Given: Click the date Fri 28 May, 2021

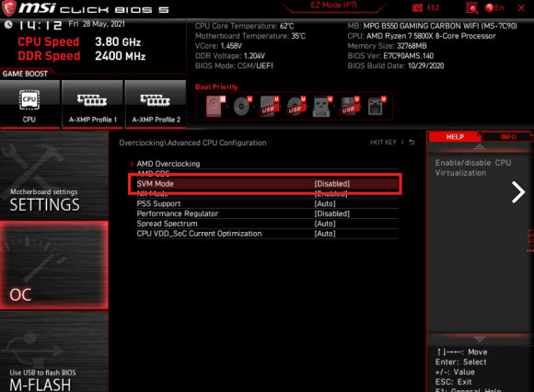Looking at the screenshot, I should coord(97,24).
